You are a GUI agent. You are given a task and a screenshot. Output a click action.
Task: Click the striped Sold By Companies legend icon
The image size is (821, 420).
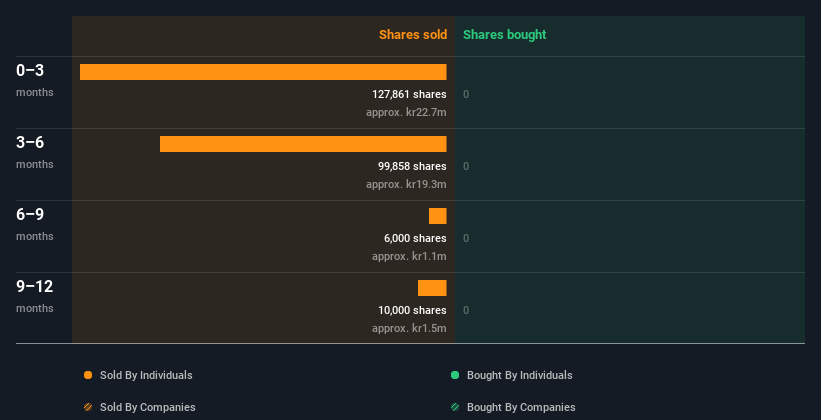tap(88, 407)
